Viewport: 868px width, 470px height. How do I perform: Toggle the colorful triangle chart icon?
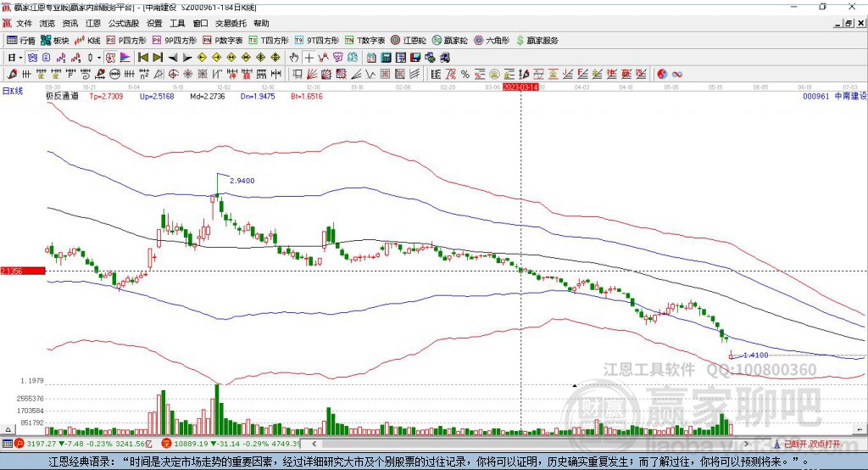[x=125, y=58]
